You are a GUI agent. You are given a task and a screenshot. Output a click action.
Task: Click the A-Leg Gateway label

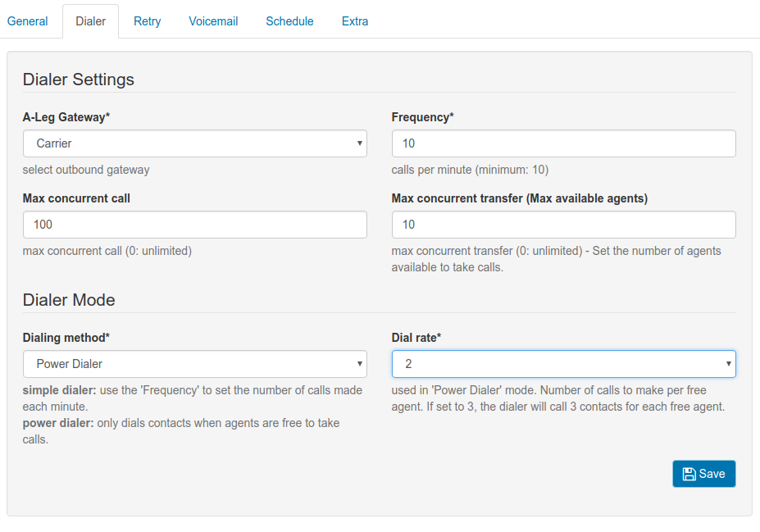tap(66, 117)
